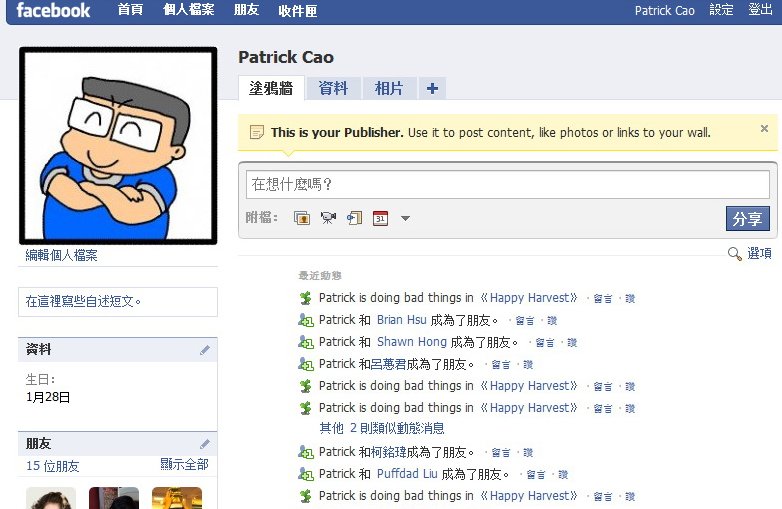Click the 在這裡寫些自述短文 bio box
Screen dimensions: 782x509
point(118,302)
